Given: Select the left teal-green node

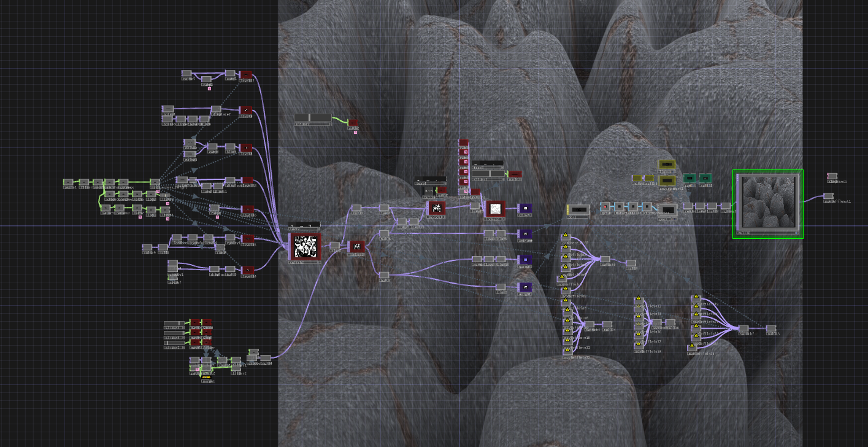Looking at the screenshot, I should point(689,179).
